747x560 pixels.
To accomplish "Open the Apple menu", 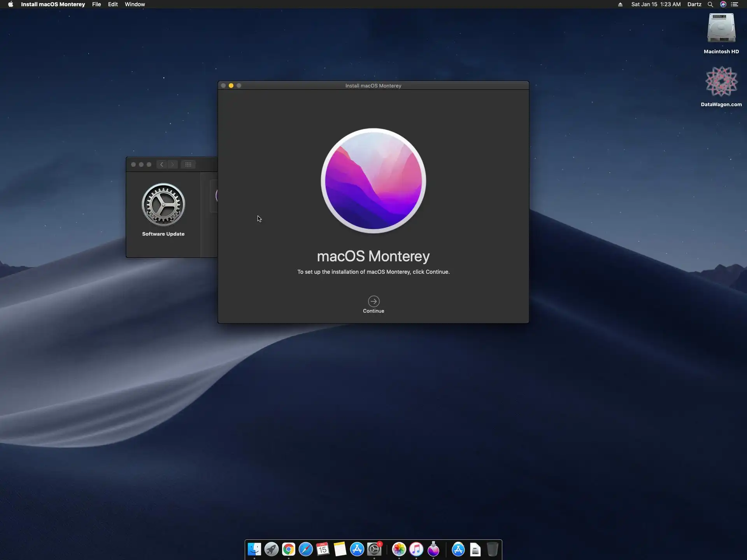I will [x=11, y=4].
